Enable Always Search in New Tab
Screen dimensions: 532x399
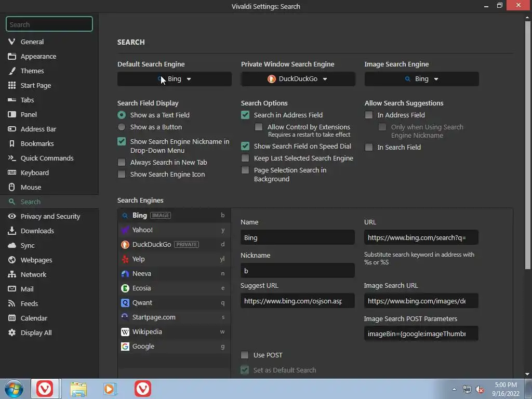[x=122, y=162]
